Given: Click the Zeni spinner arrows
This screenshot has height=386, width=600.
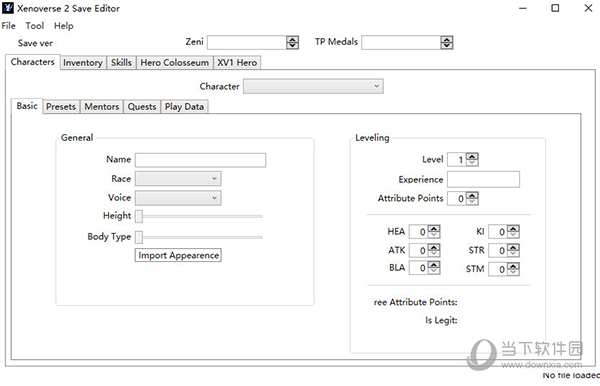Looking at the screenshot, I should [292, 42].
